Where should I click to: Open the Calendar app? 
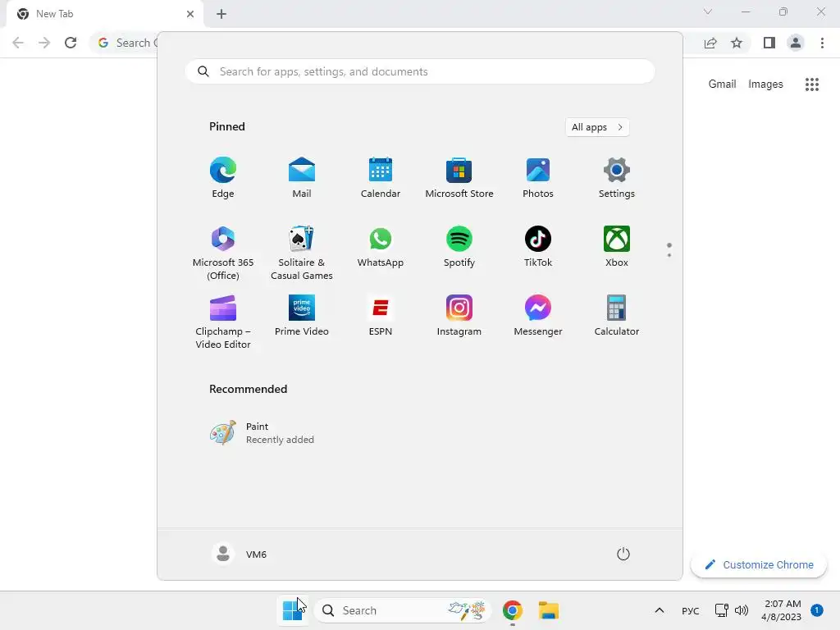(x=381, y=178)
